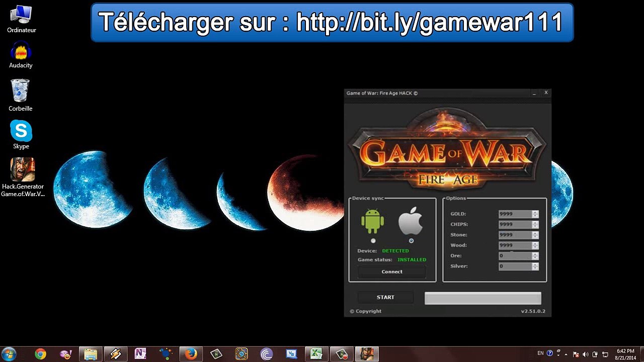The width and height of the screenshot is (644, 362).
Task: Click the Télécharger sur bit.ly banner
Action: (332, 22)
